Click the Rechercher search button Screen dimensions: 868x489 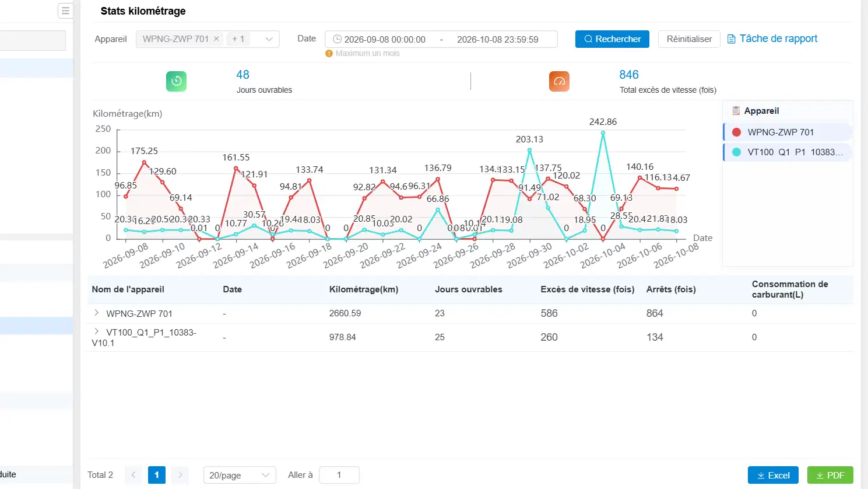coord(612,39)
